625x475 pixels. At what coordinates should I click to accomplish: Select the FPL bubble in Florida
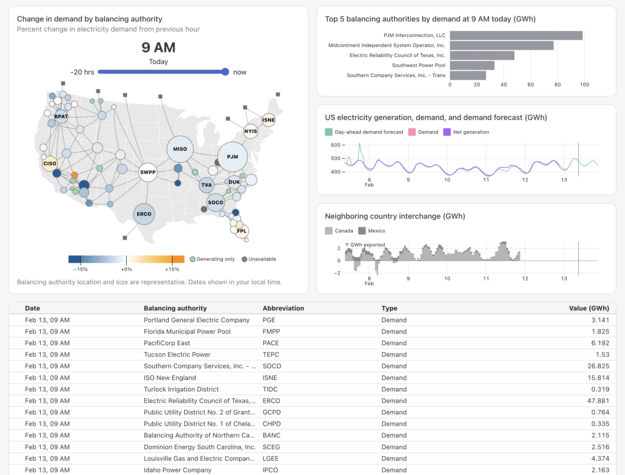coord(242,230)
